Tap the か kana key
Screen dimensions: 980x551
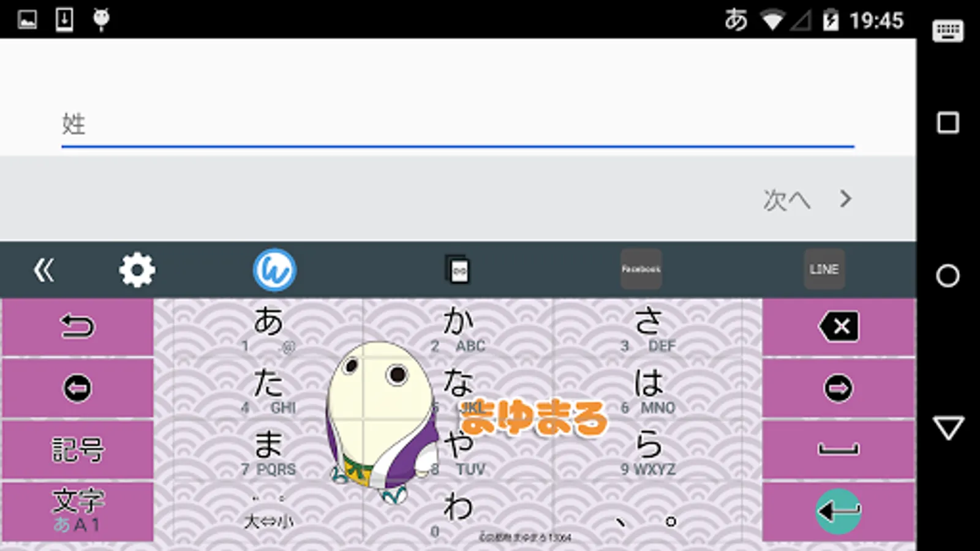(x=458, y=328)
